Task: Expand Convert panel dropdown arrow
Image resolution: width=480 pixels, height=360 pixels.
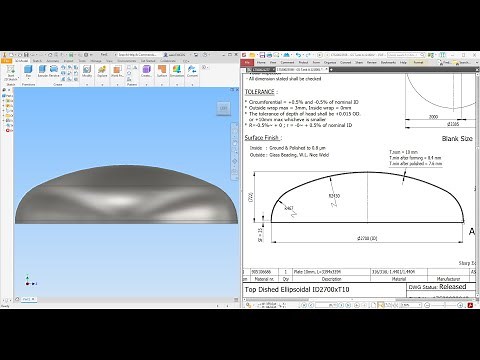Action: pyautogui.click(x=192, y=85)
